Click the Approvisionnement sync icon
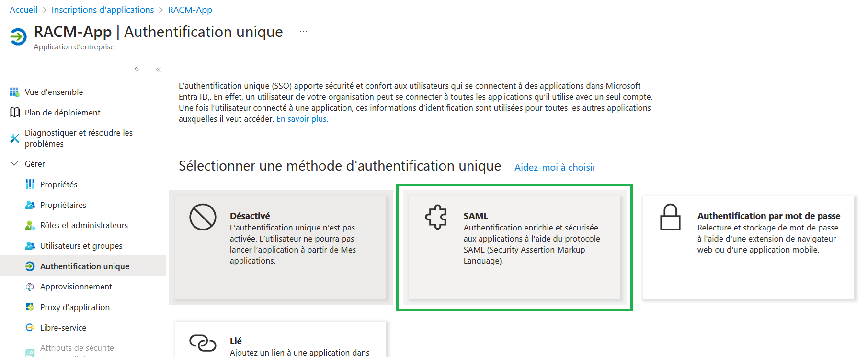This screenshot has width=868, height=357. [30, 287]
